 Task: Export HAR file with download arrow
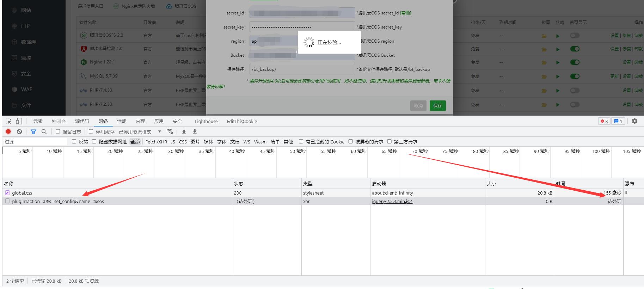coord(195,131)
